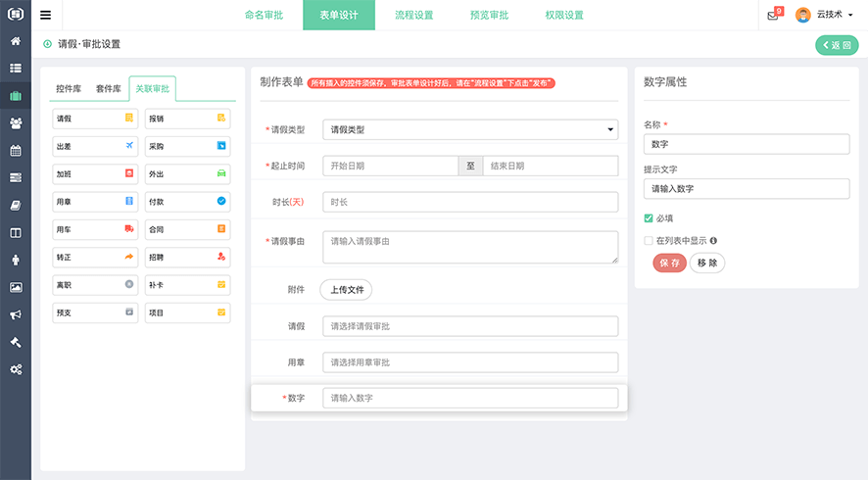This screenshot has height=480, width=868.
Task: Open the gavel icon in sidebar
Action: pyautogui.click(x=16, y=342)
